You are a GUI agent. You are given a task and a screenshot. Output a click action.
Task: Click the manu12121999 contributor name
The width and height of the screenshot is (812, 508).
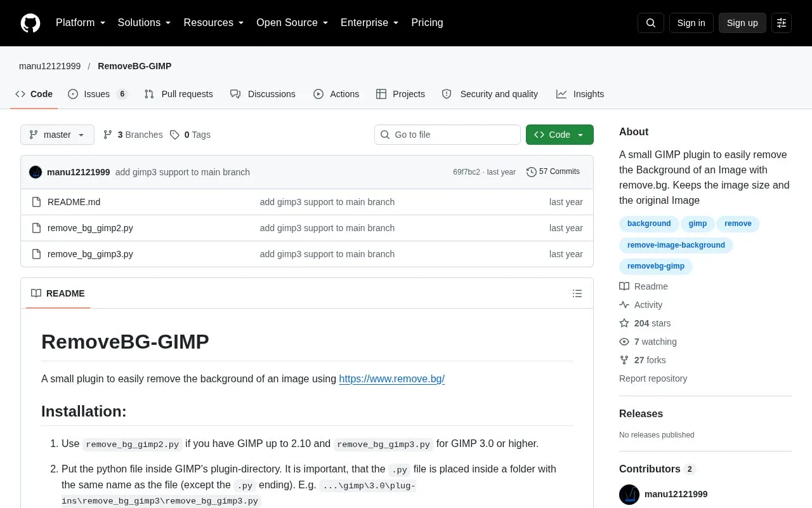click(x=676, y=494)
